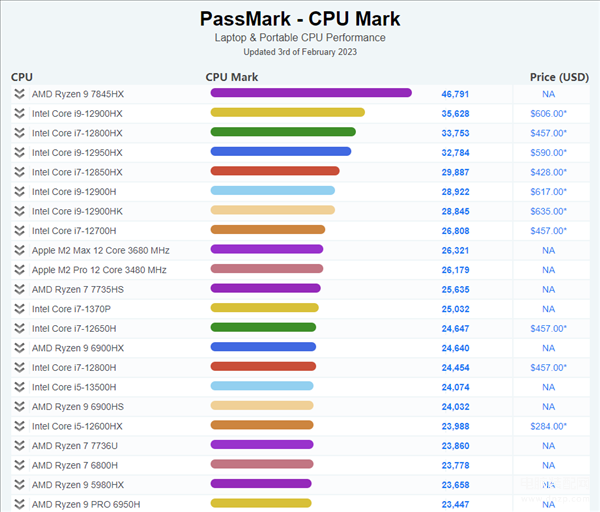
Task: Expand the Intel Core i7-12700H row chevron
Action: 19,230
